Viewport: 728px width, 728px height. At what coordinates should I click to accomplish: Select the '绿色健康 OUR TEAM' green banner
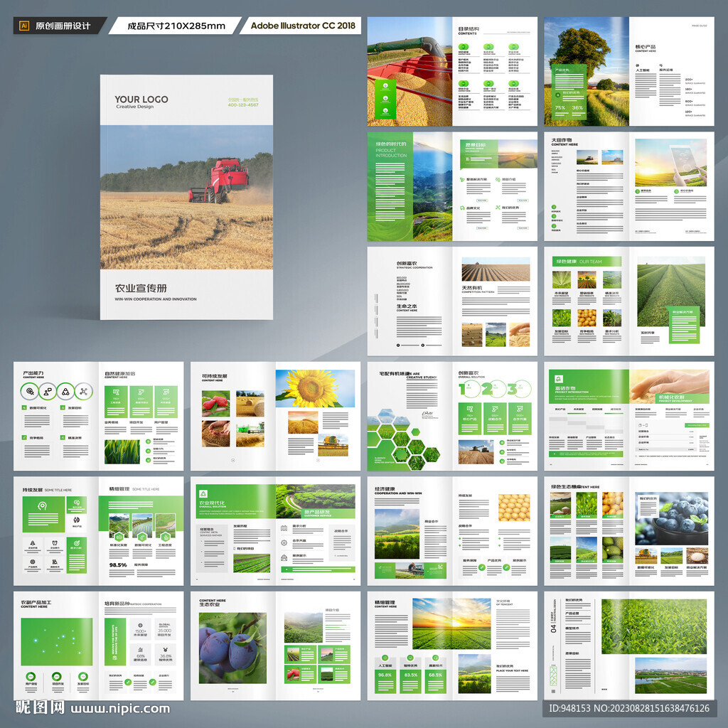(x=587, y=262)
